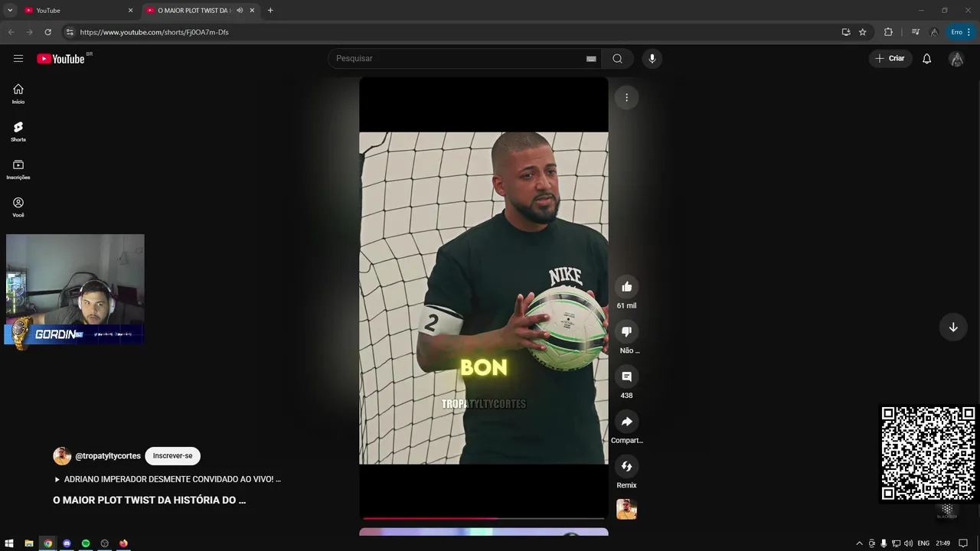Click the search magnifier button

(x=617, y=58)
